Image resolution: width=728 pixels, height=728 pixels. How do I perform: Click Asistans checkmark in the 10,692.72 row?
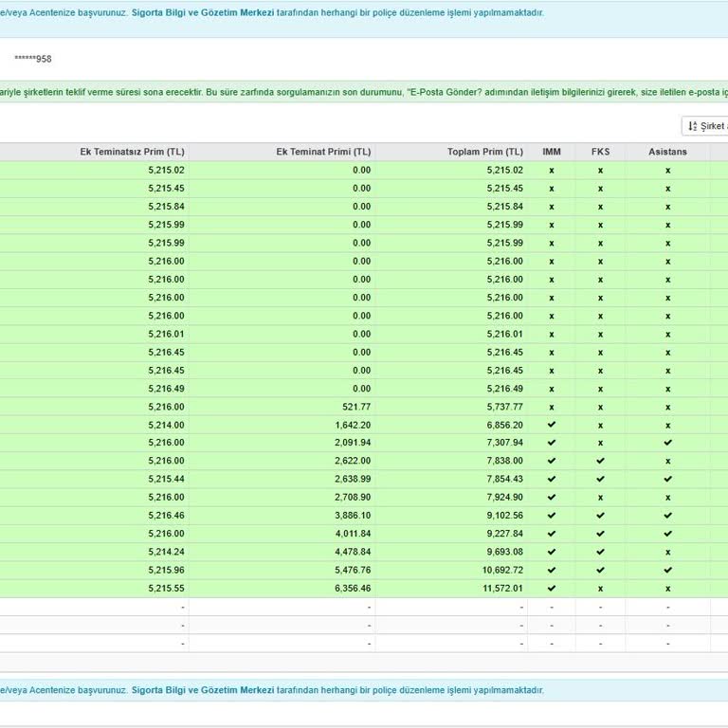click(667, 570)
